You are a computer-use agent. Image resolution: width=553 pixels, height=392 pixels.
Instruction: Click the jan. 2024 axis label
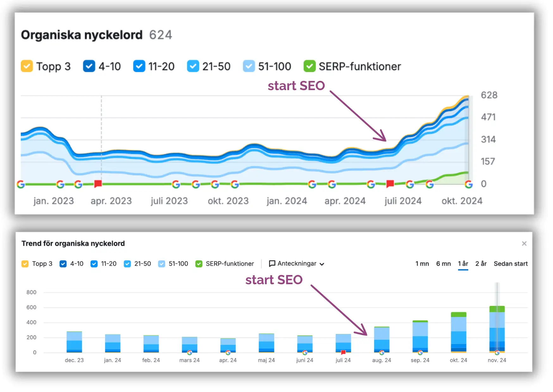[x=287, y=201]
